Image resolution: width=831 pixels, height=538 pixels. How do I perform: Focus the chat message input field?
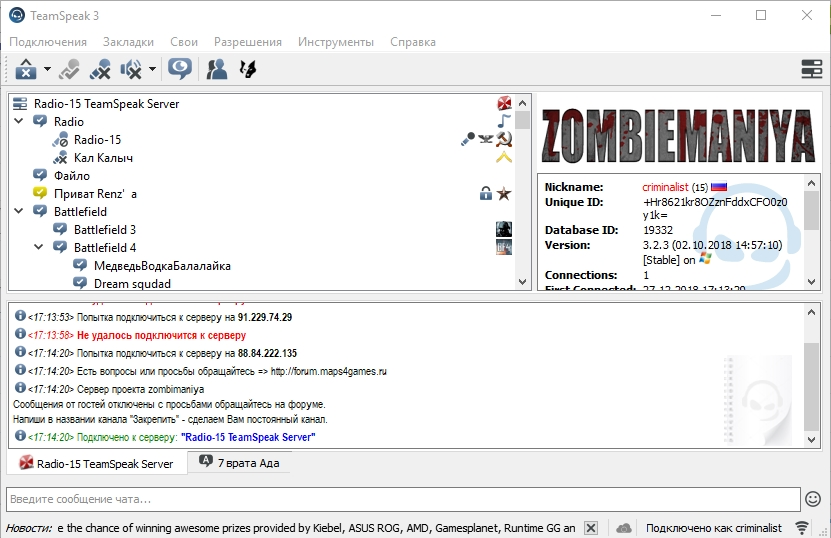(403, 499)
